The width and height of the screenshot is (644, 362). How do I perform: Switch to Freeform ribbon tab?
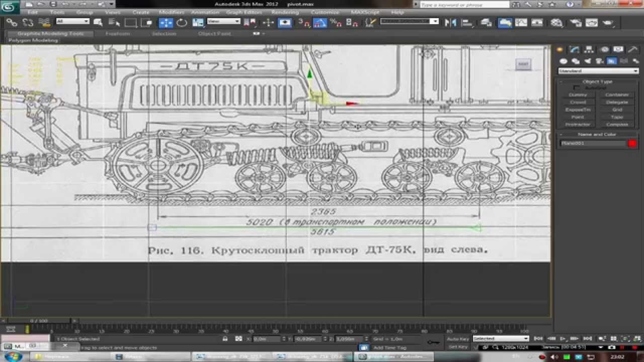118,34
